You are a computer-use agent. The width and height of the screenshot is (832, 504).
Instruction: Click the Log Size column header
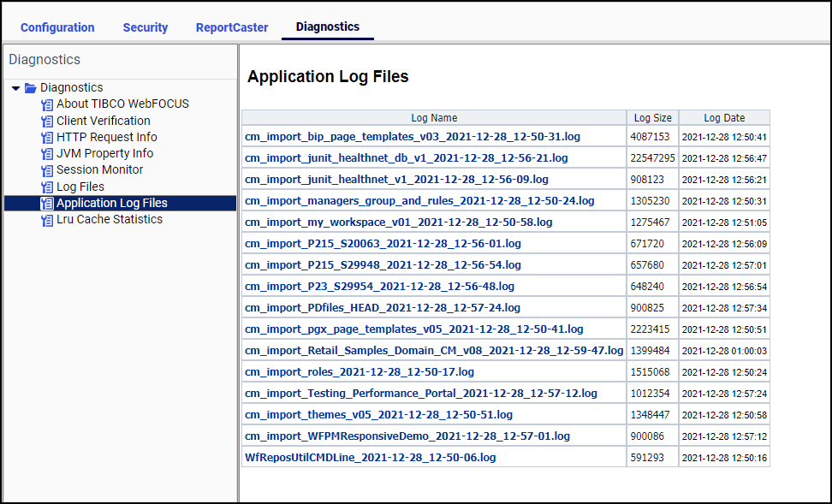click(x=651, y=117)
